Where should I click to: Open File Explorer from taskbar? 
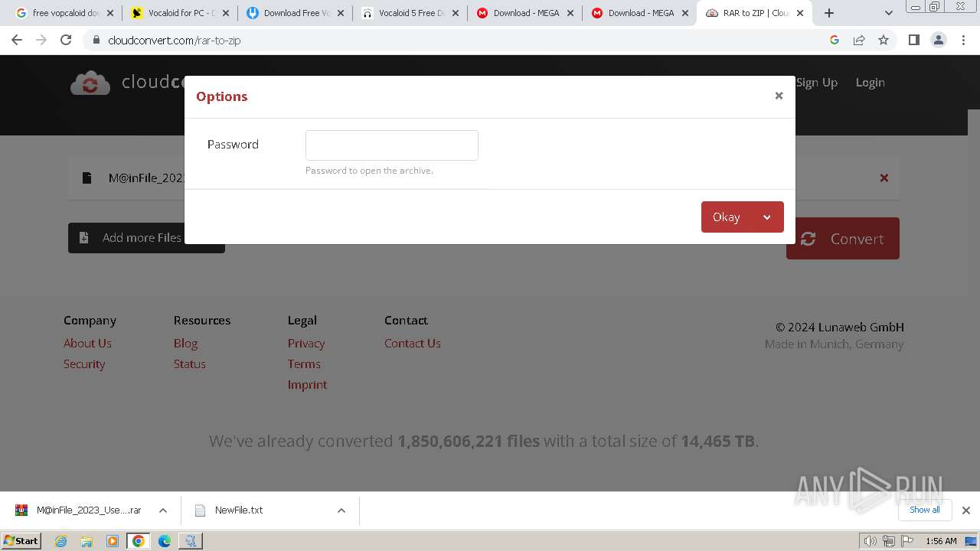click(87, 541)
